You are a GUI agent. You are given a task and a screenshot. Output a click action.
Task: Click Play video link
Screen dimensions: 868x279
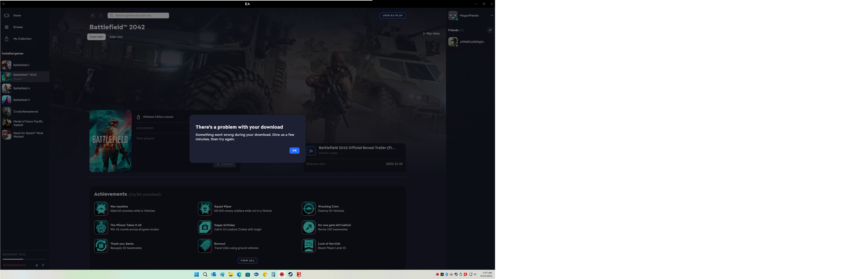(431, 34)
